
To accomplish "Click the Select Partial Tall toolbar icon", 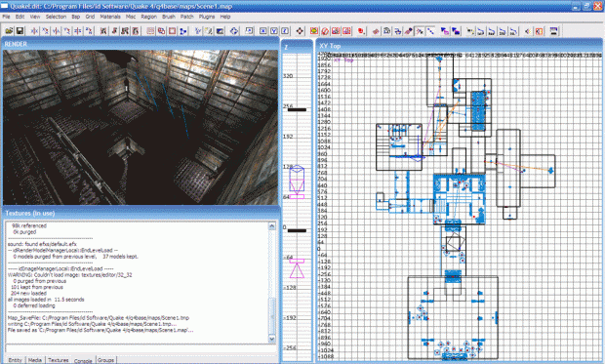I will coord(125,31).
